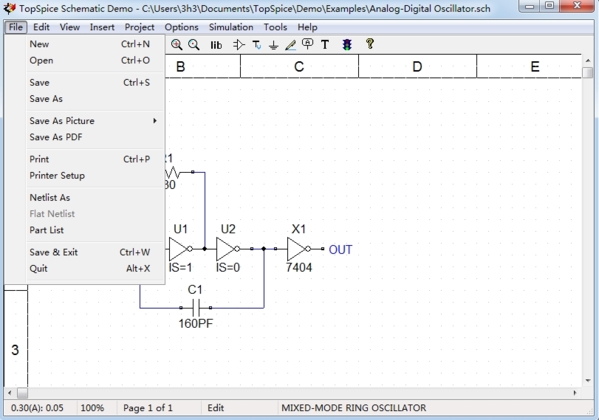Click the zoom in magnifier icon
Image resolution: width=599 pixels, height=420 pixels.
pos(176,45)
